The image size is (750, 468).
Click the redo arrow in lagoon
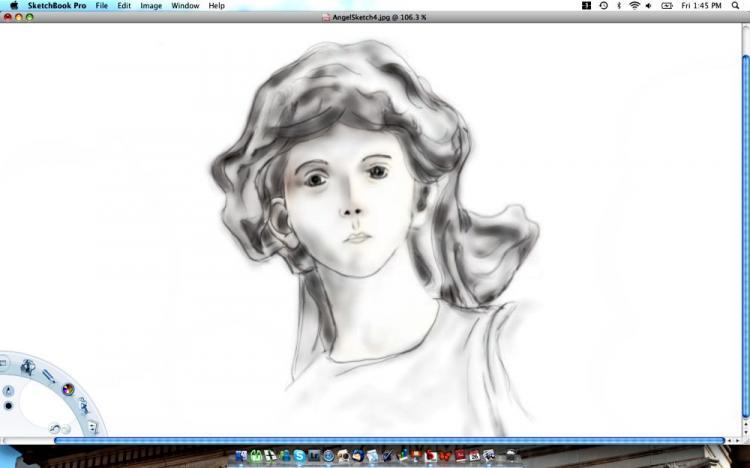66,429
